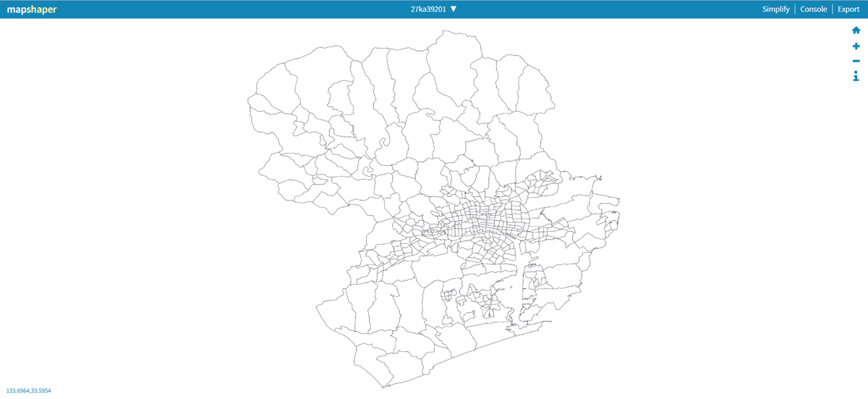868x399 pixels.
Task: Toggle the info inspect-features icon
Action: coord(856,76)
